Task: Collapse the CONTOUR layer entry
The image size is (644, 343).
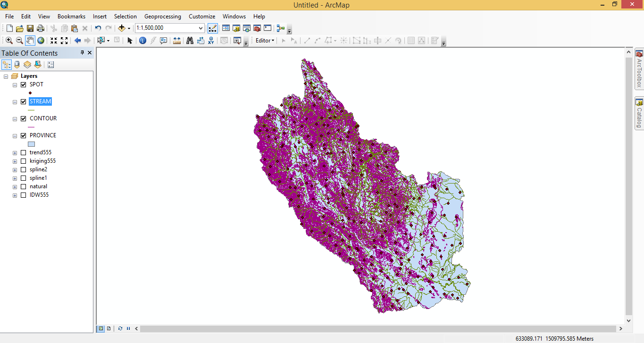Action: 15,118
